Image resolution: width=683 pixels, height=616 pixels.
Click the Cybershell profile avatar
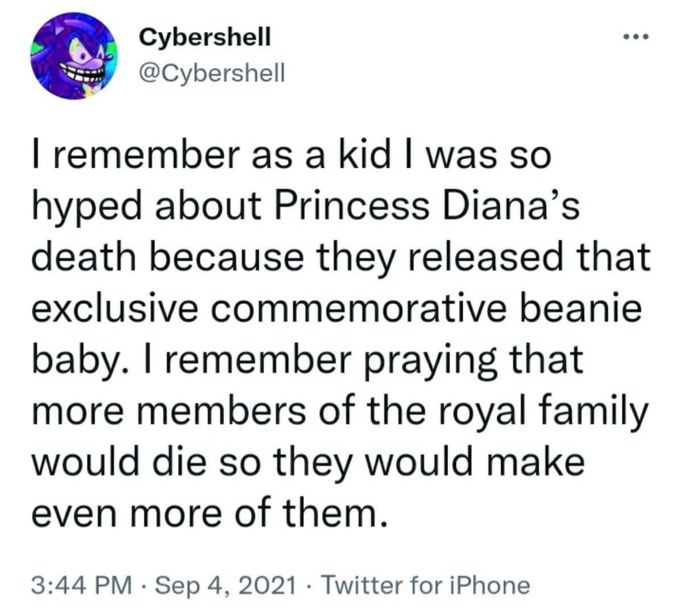(73, 56)
